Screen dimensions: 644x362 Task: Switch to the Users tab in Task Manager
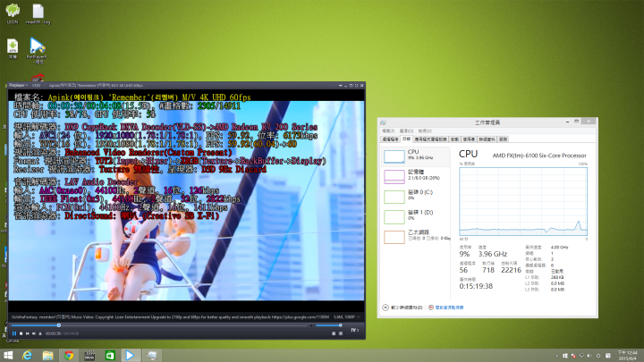click(469, 139)
